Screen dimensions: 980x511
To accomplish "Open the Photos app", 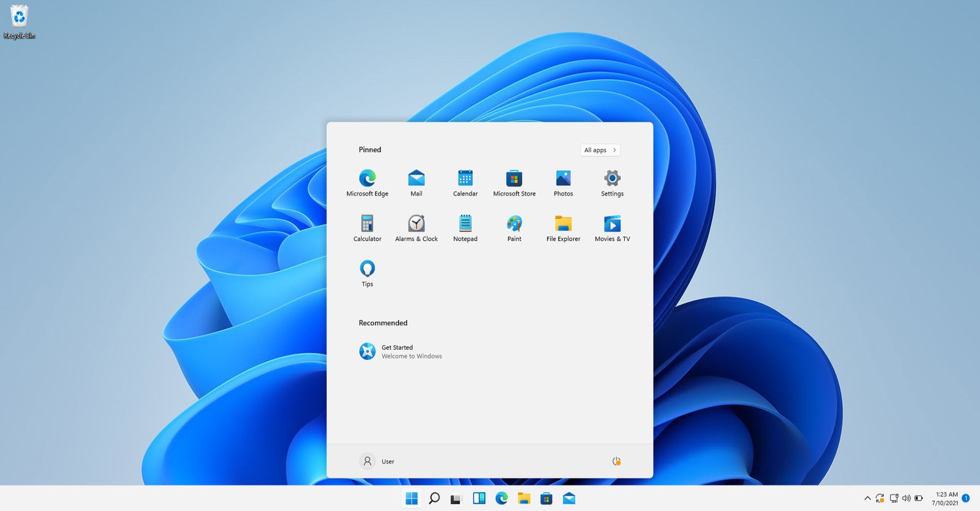I will [563, 183].
